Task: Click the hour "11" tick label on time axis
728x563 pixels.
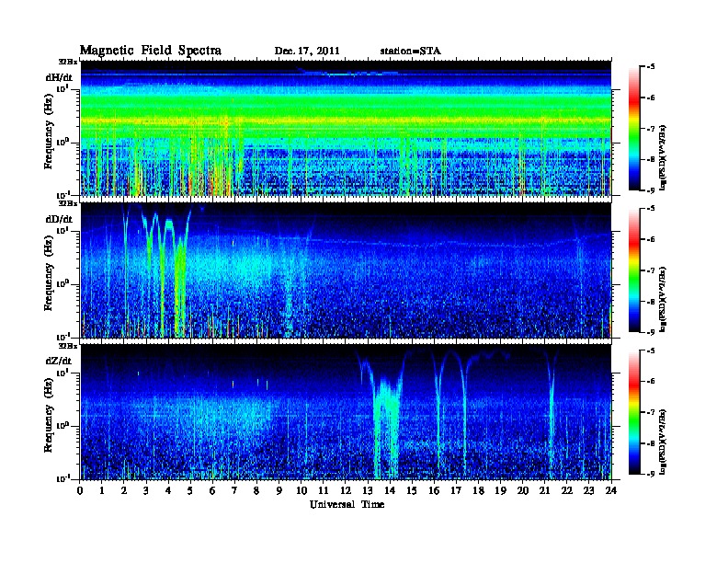Action: click(324, 490)
